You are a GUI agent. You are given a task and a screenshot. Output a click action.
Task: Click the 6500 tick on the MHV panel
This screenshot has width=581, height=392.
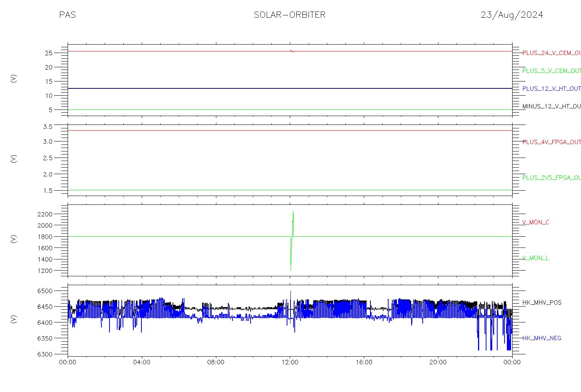45,291
